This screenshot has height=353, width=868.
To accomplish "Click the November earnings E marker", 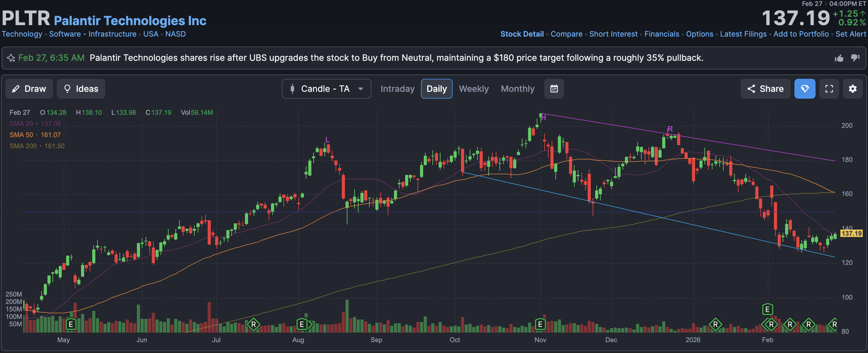I will 540,324.
